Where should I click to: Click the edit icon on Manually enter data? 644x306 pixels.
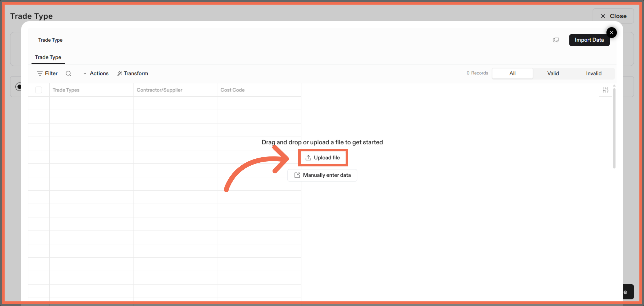[x=297, y=175]
